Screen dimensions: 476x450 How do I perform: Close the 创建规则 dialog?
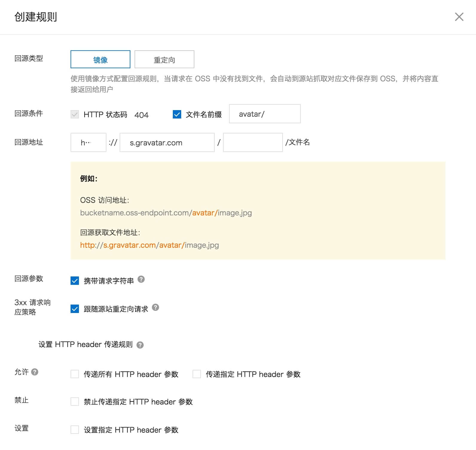point(459,17)
